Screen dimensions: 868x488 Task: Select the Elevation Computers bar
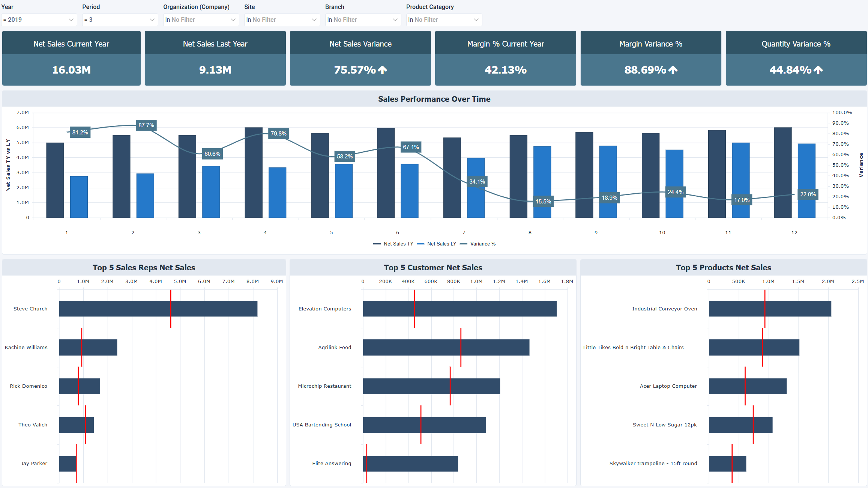(x=459, y=309)
